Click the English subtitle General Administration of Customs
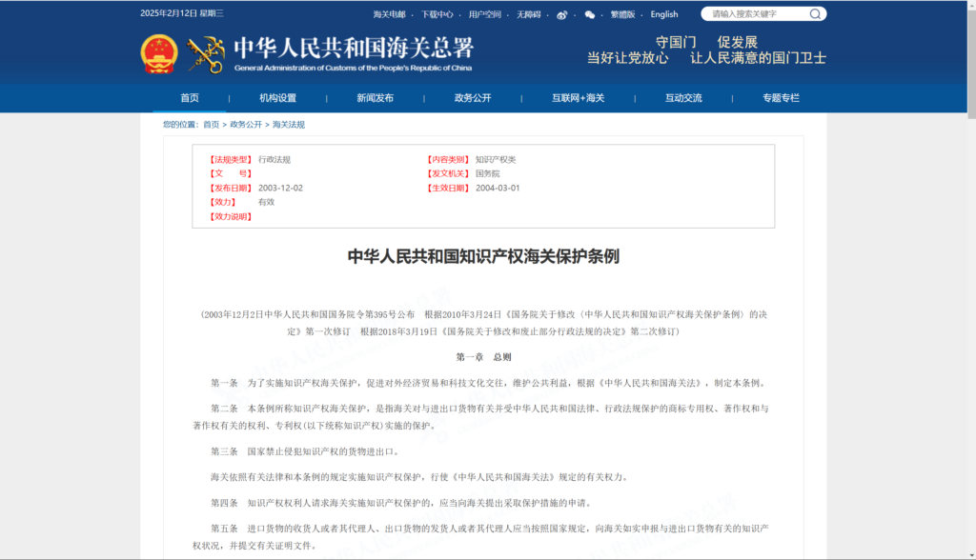The image size is (976, 560). coord(353,68)
